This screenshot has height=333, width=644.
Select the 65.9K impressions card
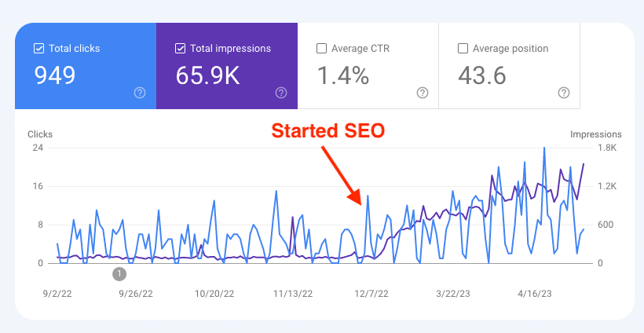(x=227, y=66)
